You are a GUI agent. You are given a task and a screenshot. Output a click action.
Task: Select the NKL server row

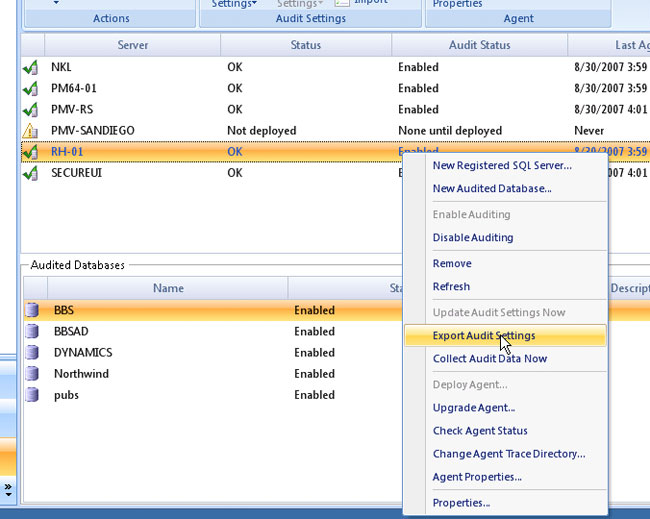[335, 67]
